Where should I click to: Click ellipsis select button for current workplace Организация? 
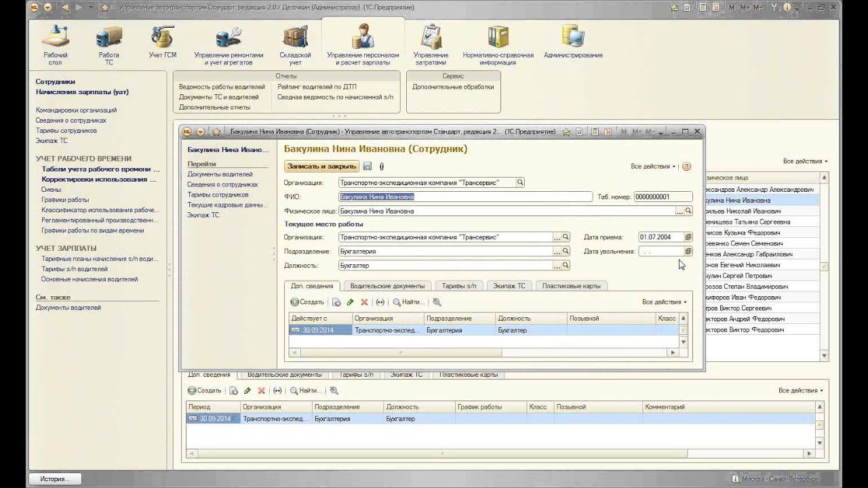pos(557,237)
